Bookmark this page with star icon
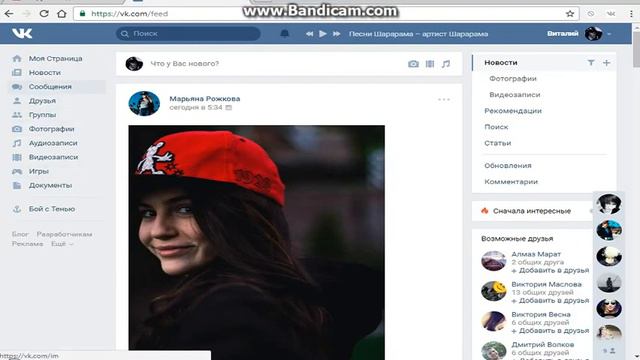Image resolution: width=640 pixels, height=360 pixels. 570,13
